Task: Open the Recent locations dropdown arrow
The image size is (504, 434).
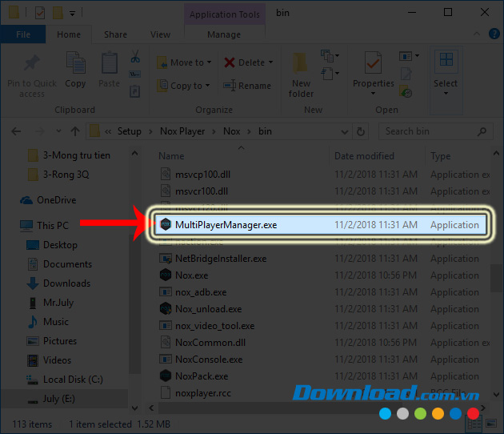Action: tap(58, 131)
